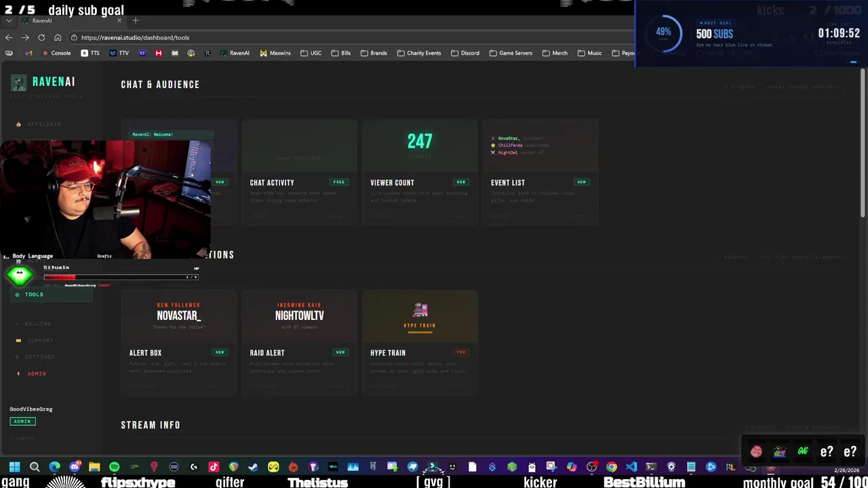Open the TTV bookmark
The image size is (868, 488).
119,53
